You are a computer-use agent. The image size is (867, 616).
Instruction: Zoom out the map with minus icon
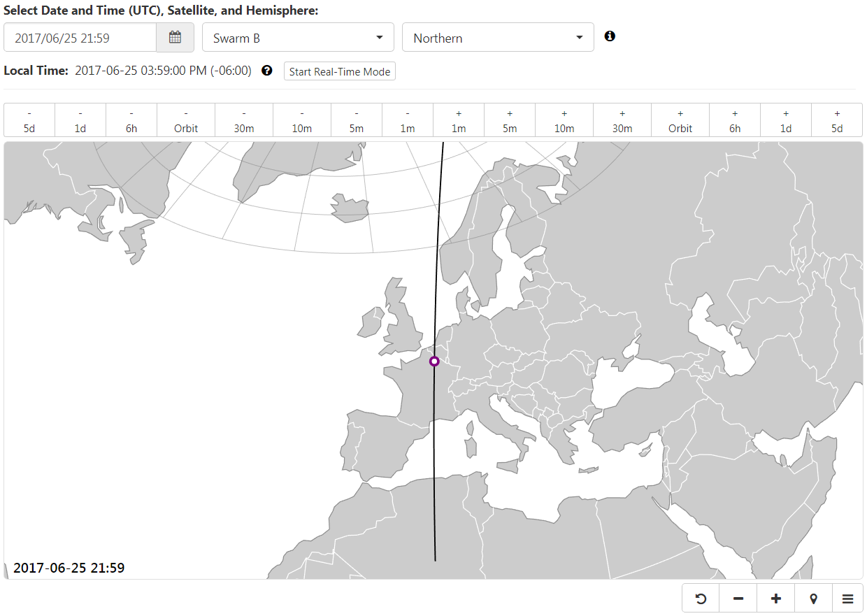coord(738,599)
